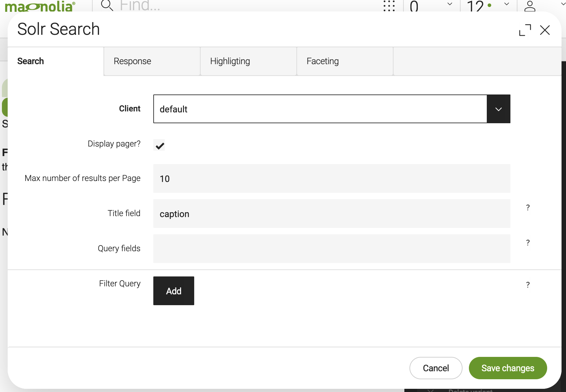Cancel the Solr Search dialog
This screenshot has height=392, width=566.
tap(436, 368)
